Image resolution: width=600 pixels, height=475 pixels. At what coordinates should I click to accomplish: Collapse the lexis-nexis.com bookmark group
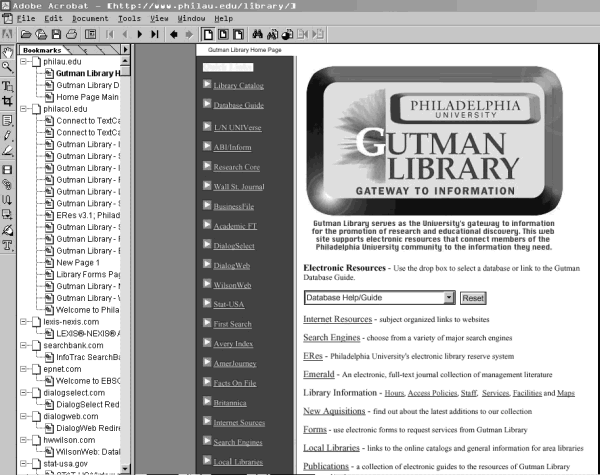coord(23,322)
